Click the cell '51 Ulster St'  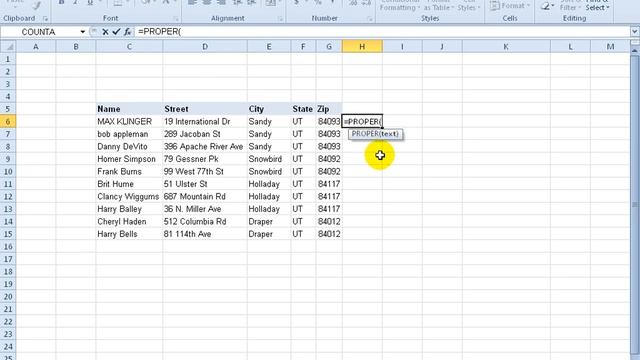point(205,184)
